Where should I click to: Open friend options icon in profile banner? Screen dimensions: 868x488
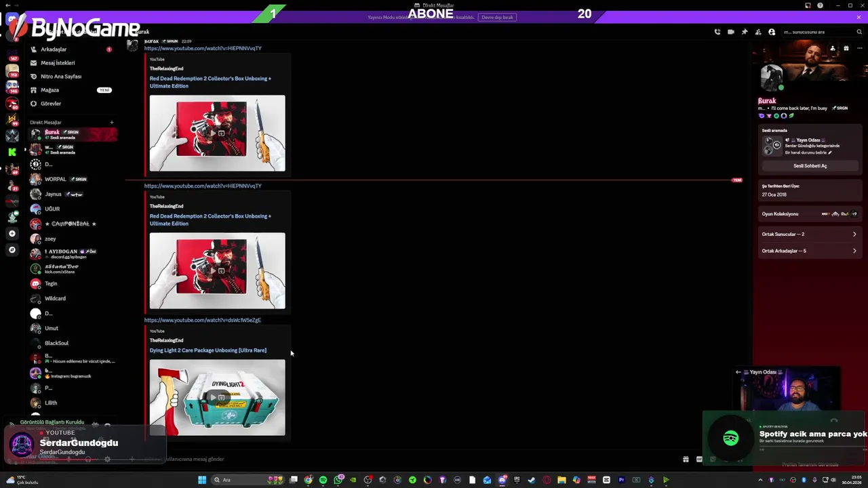point(832,48)
